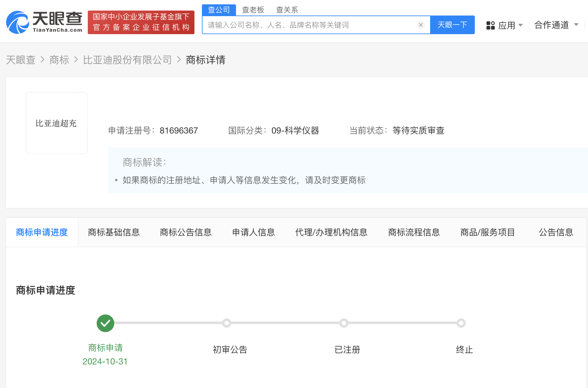
Task: Click the 应用 grid icon
Action: click(x=490, y=25)
